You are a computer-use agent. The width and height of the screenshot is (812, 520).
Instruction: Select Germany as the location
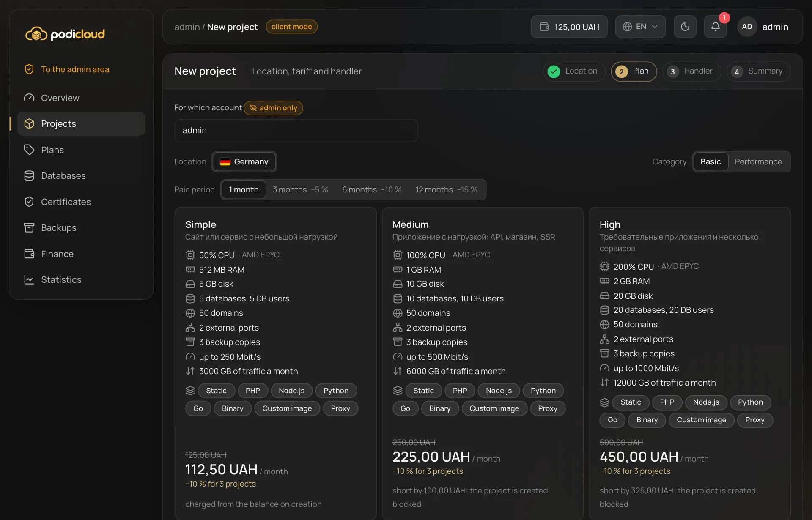pyautogui.click(x=244, y=161)
